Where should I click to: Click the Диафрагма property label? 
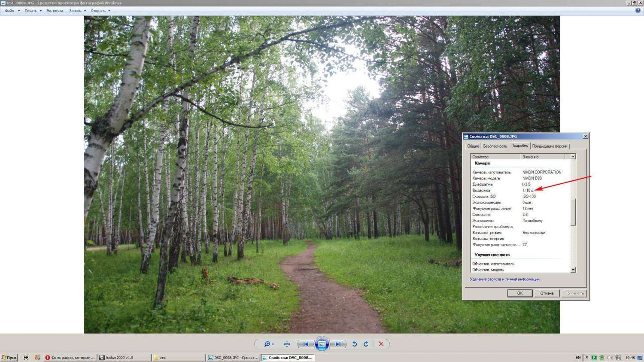pyautogui.click(x=483, y=184)
